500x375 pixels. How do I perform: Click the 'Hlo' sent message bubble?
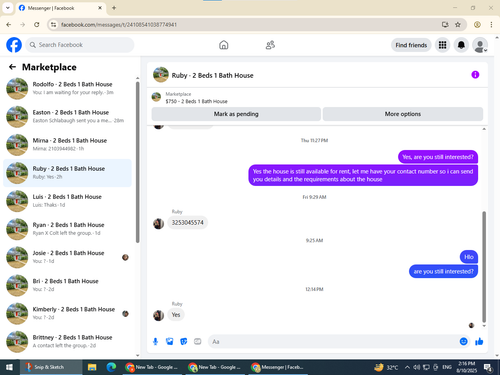tap(469, 257)
